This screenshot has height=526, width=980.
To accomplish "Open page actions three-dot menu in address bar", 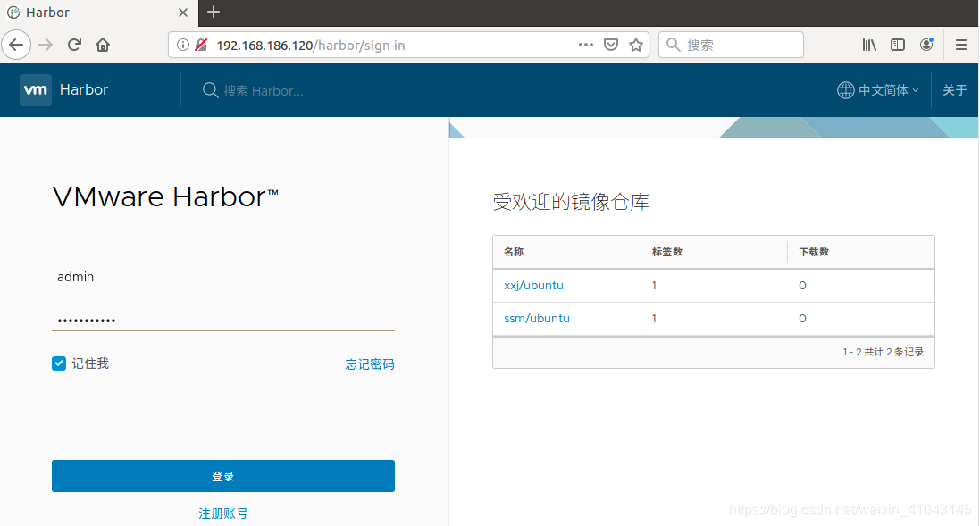I will pos(586,45).
